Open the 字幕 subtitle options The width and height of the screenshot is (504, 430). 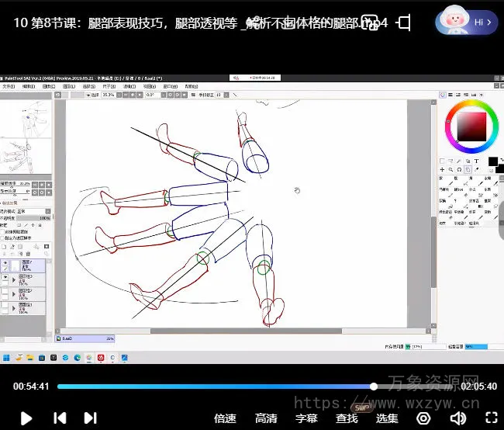click(306, 418)
